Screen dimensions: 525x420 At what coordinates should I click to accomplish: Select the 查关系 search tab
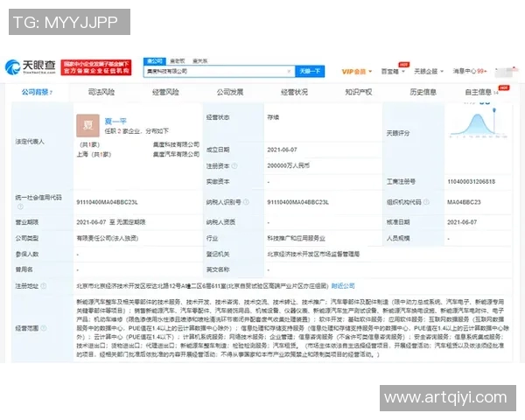199,61
